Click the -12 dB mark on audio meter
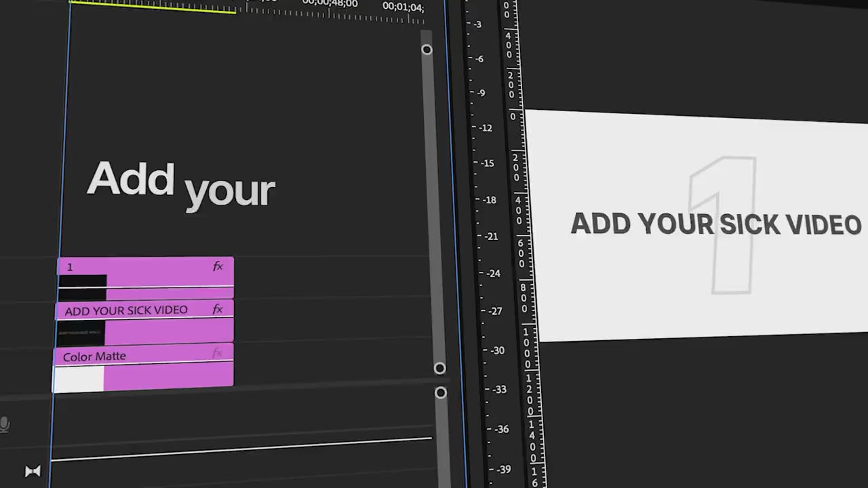Screen dimensions: 868x488 coord(486,127)
